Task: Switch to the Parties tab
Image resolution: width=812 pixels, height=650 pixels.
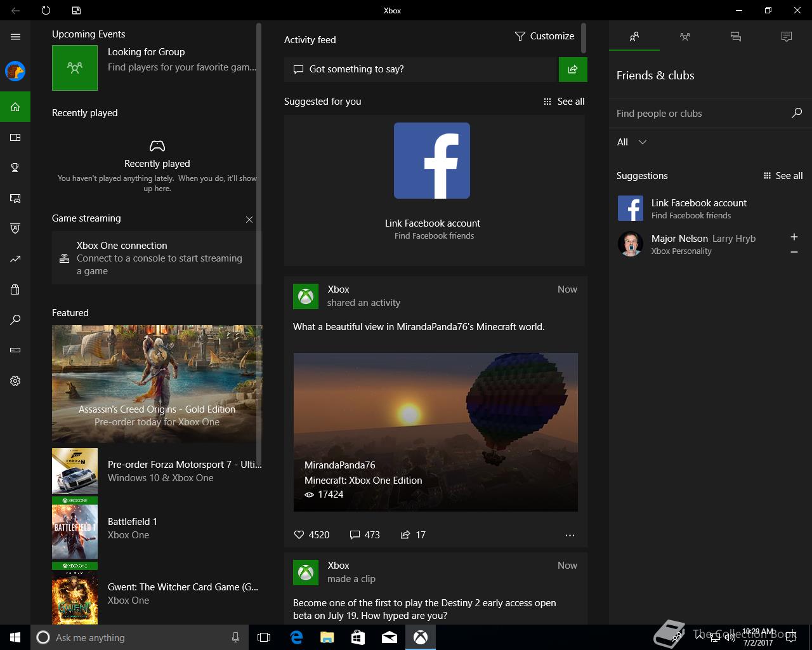Action: [x=685, y=36]
